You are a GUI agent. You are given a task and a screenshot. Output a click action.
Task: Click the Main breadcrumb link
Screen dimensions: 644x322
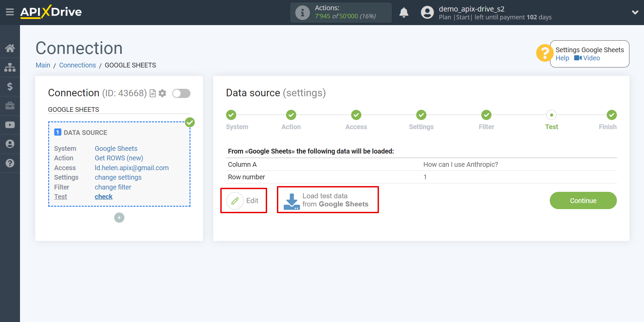click(43, 65)
